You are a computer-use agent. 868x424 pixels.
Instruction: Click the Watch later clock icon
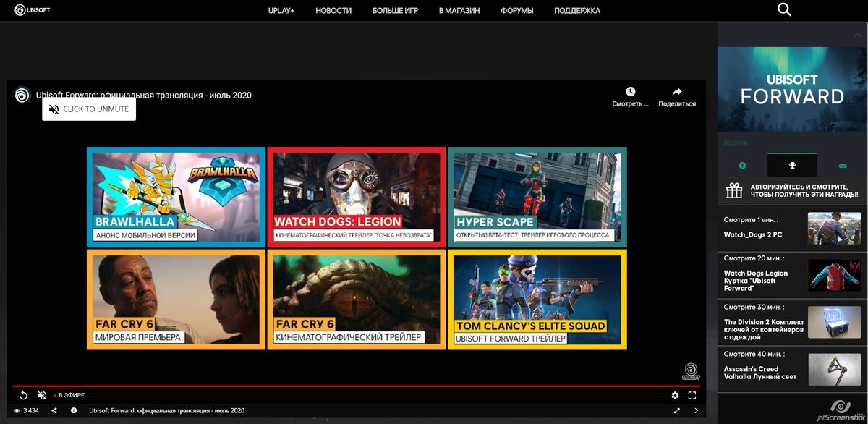[x=631, y=92]
